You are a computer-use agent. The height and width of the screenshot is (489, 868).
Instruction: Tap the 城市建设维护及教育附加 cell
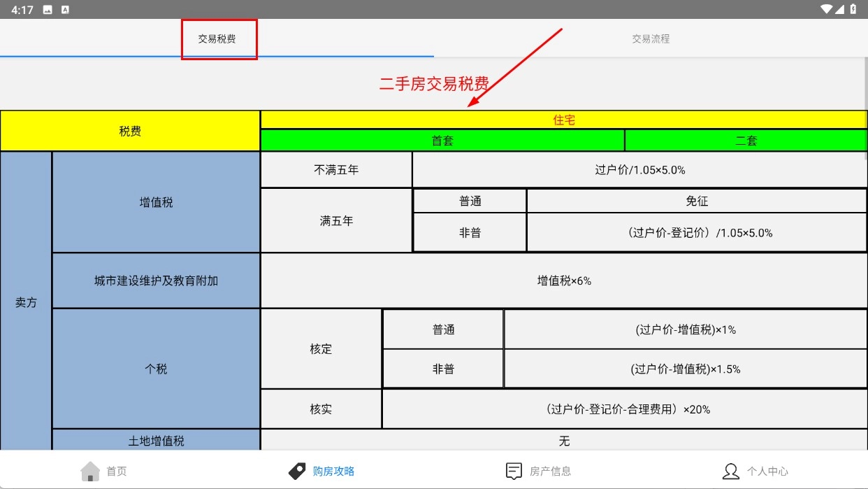[x=156, y=281]
